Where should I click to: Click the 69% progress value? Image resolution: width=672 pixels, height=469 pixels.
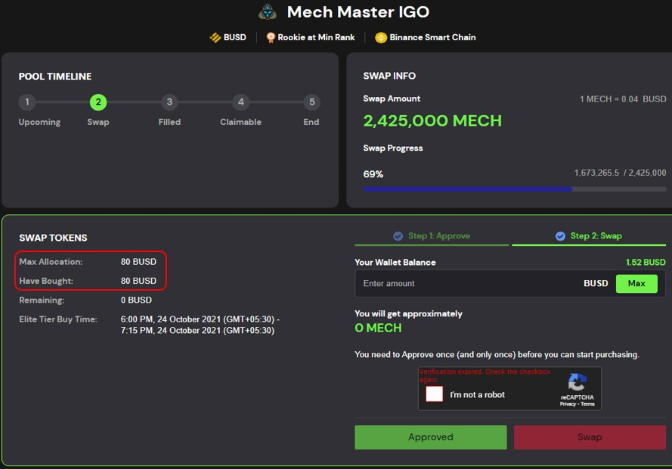pos(373,174)
